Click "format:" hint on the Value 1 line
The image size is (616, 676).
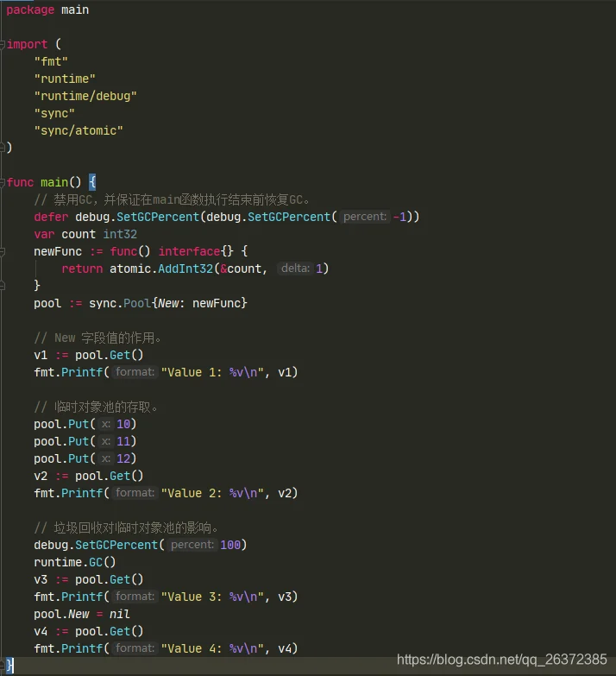(x=135, y=372)
